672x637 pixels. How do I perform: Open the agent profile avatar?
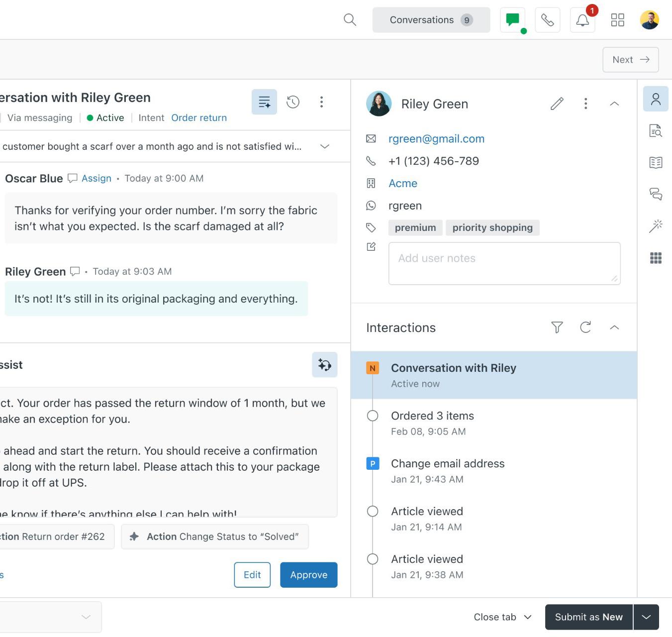point(649,20)
